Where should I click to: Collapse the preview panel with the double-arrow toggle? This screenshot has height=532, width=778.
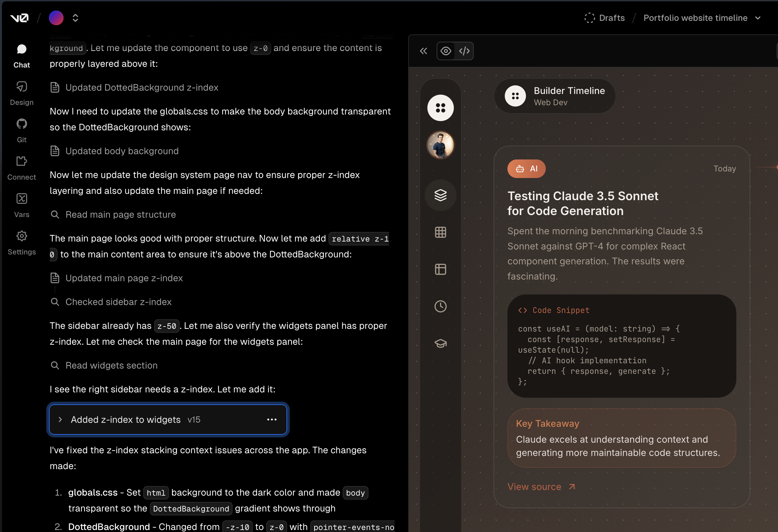(x=423, y=51)
